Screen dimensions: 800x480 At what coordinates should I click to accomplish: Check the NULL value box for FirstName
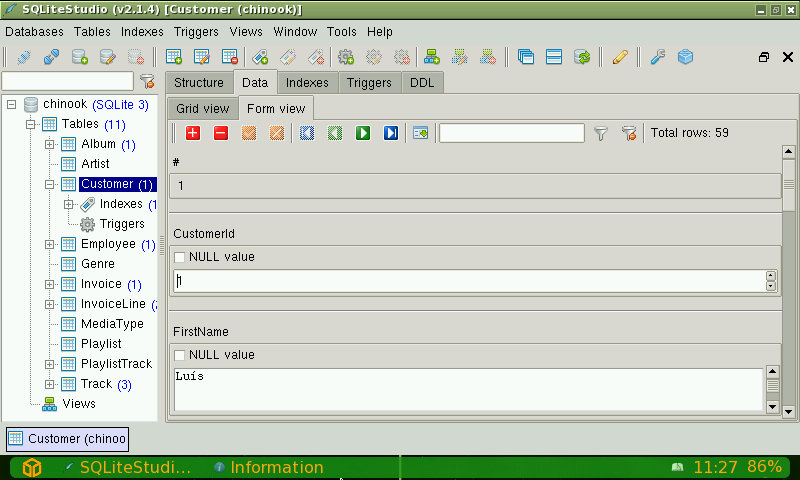tap(180, 355)
